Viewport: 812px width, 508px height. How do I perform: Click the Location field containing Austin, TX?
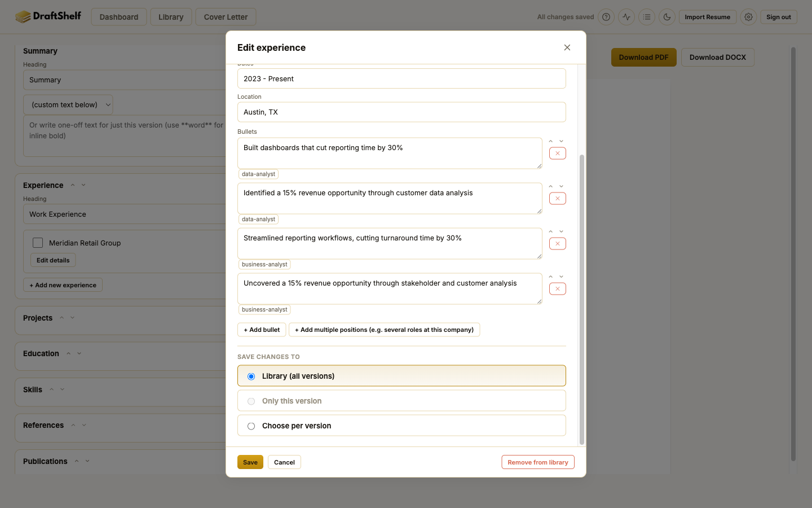(x=401, y=112)
